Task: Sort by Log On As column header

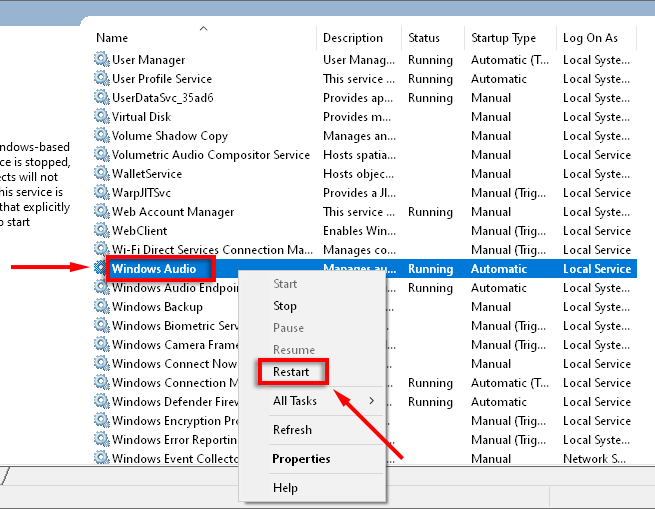Action: (x=590, y=38)
